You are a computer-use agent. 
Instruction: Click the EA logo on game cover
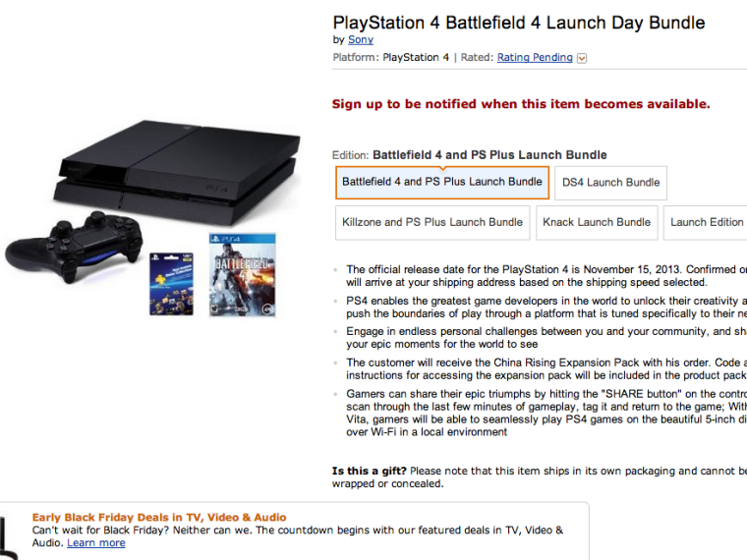(x=267, y=308)
